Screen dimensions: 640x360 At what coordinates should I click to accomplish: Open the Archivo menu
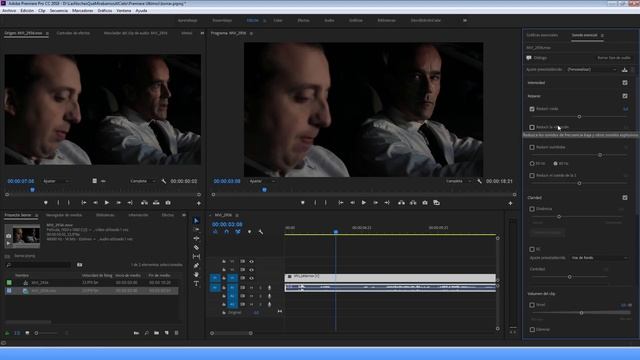coord(9,11)
